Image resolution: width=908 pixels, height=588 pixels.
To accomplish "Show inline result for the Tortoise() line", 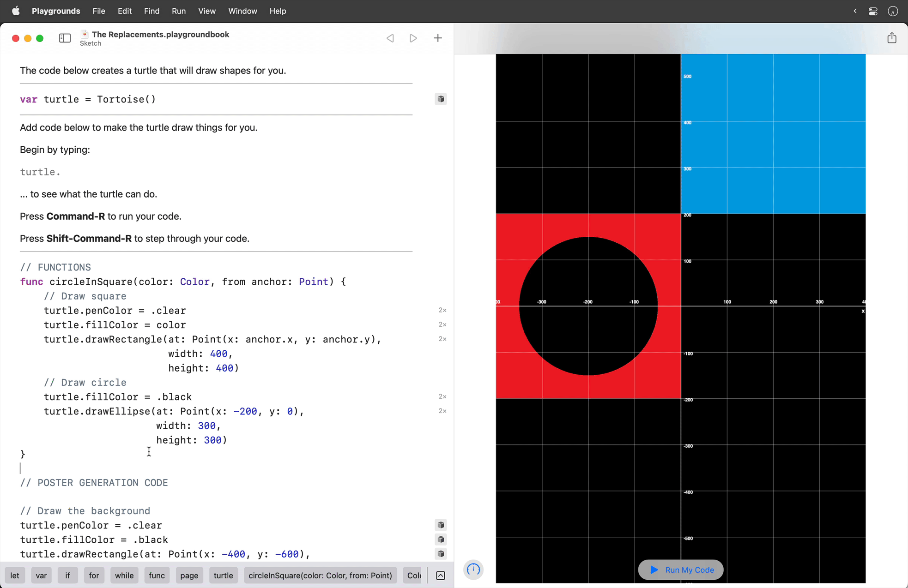I will point(441,99).
